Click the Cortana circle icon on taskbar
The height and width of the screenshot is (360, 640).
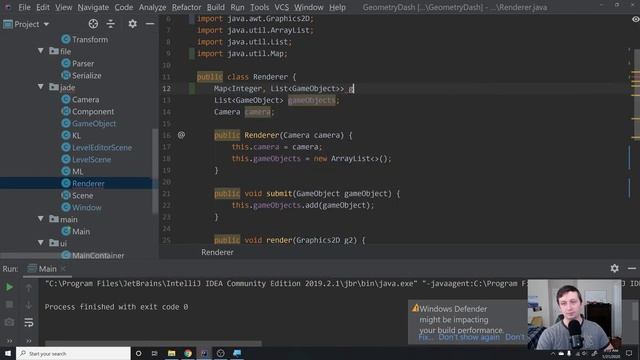pos(138,353)
